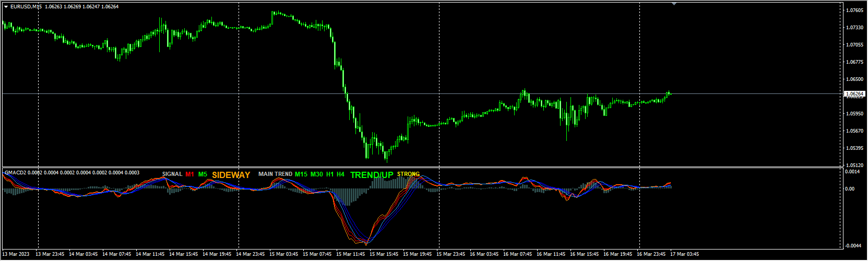Image resolution: width=868 pixels, height=261 pixels.
Task: Click price scale value 1.05950
Action: (854, 114)
